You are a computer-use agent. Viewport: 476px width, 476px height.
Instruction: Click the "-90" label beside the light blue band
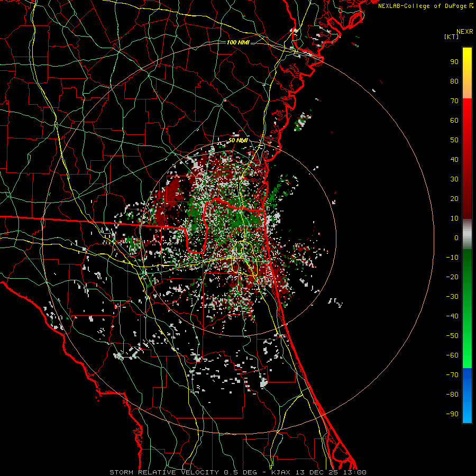tap(452, 414)
